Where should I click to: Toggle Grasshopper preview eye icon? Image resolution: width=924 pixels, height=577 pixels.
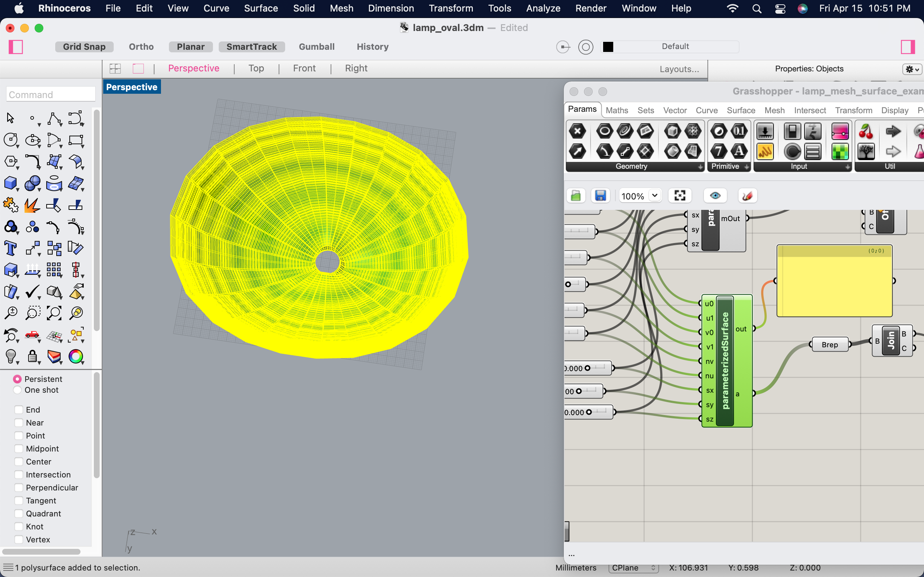click(x=715, y=196)
